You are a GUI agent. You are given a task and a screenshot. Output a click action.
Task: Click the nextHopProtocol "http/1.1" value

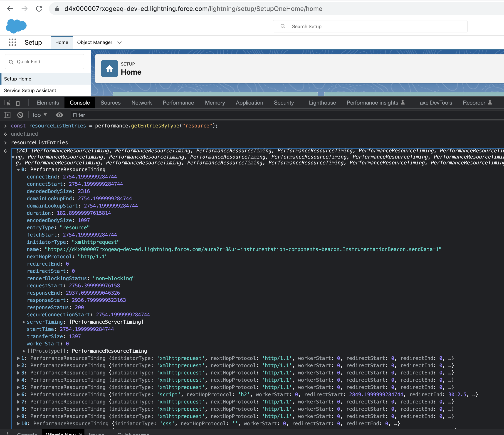click(x=93, y=257)
